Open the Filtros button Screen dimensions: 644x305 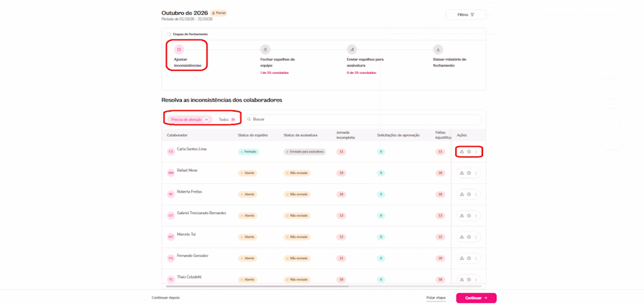[466, 15]
